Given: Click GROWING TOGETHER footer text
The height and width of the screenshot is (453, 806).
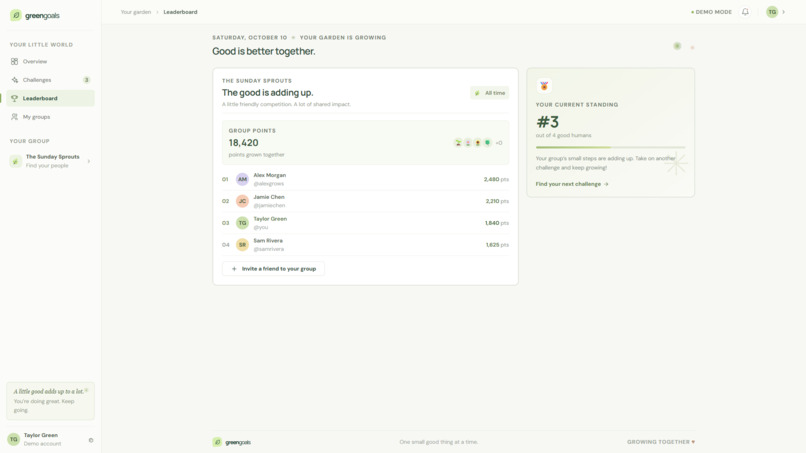Looking at the screenshot, I should point(661,442).
